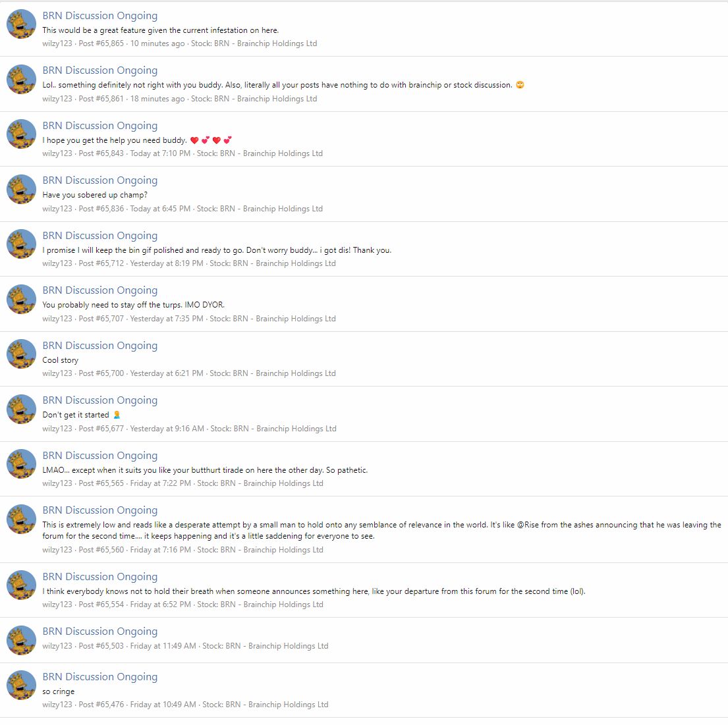Click the 'Post #65,712' link
The width and height of the screenshot is (728, 725).
coord(101,263)
